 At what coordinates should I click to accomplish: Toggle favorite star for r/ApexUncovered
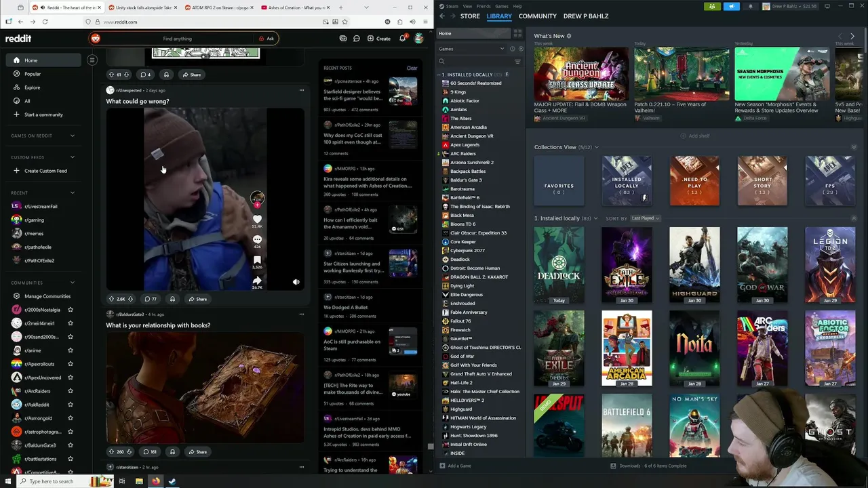tap(71, 378)
